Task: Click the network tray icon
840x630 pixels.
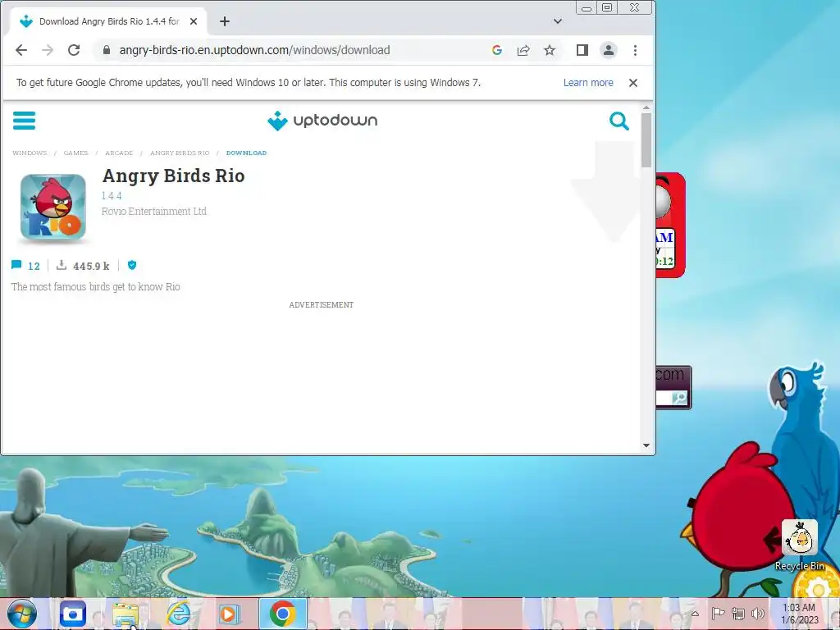Action: point(738,614)
